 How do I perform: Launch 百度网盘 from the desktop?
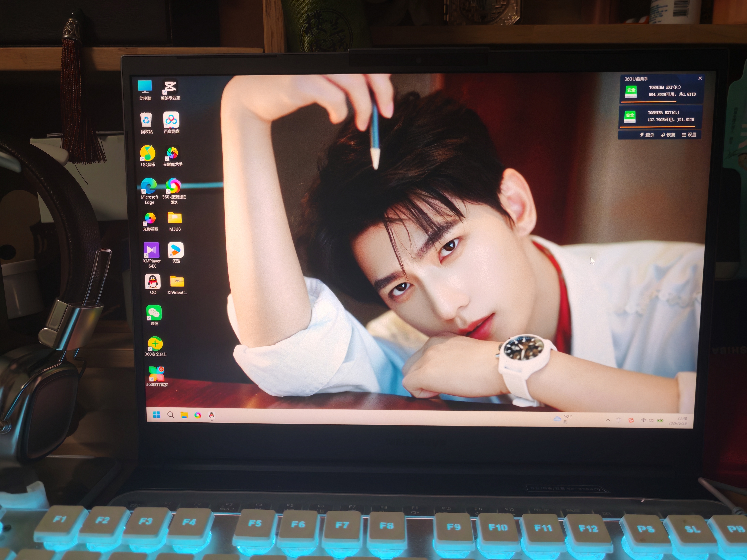pos(172,123)
